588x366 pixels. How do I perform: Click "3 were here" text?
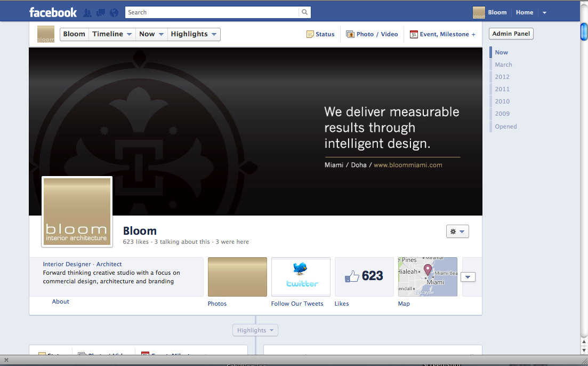pyautogui.click(x=232, y=242)
